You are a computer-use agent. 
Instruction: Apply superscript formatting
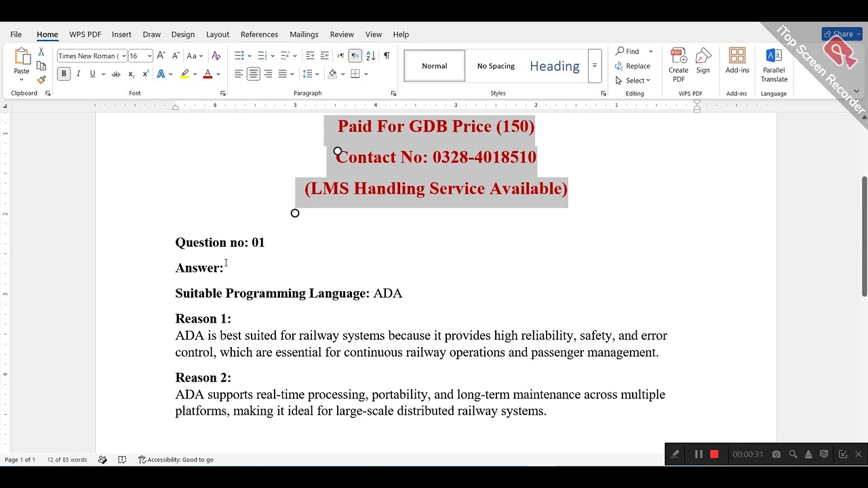point(145,74)
